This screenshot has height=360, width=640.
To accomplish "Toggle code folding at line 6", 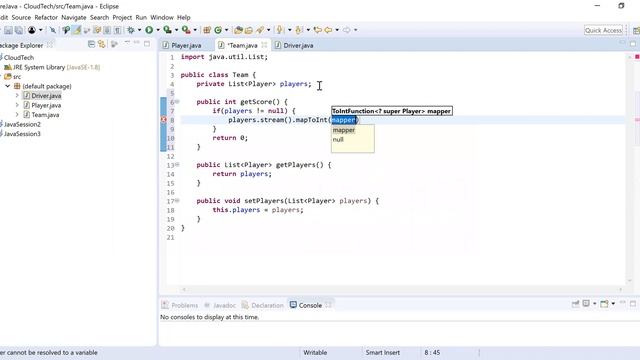I will pos(177,101).
